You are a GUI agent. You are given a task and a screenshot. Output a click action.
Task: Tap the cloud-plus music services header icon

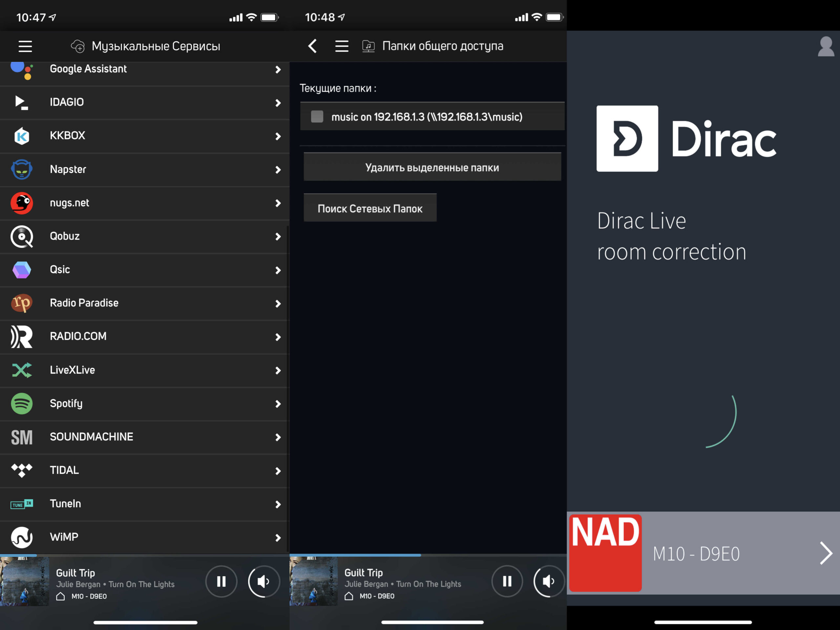point(78,46)
